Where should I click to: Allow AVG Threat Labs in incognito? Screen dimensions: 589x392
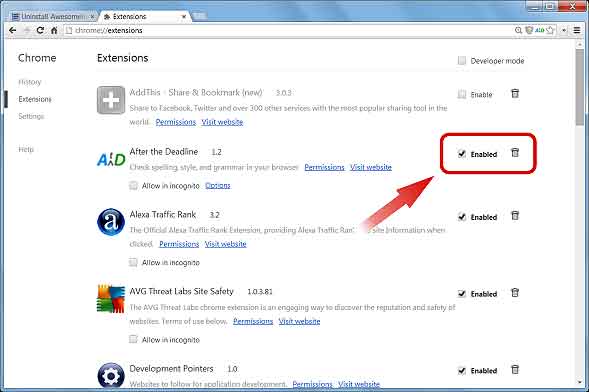click(133, 339)
